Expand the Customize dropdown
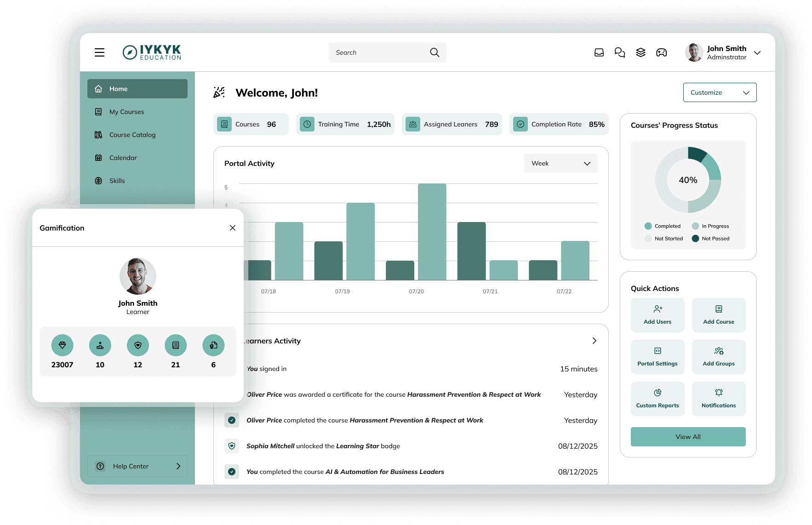 tap(719, 92)
